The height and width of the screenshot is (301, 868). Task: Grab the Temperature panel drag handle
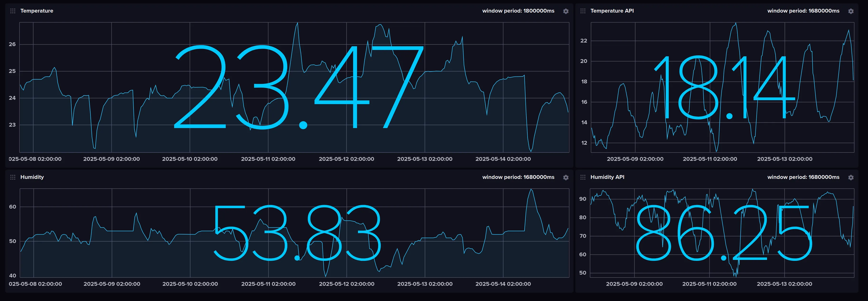coord(12,11)
